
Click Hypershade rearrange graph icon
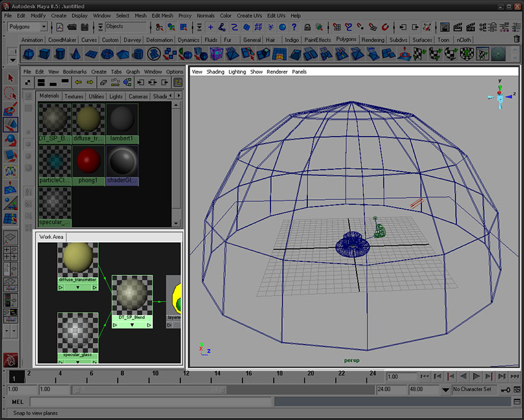pos(115,82)
